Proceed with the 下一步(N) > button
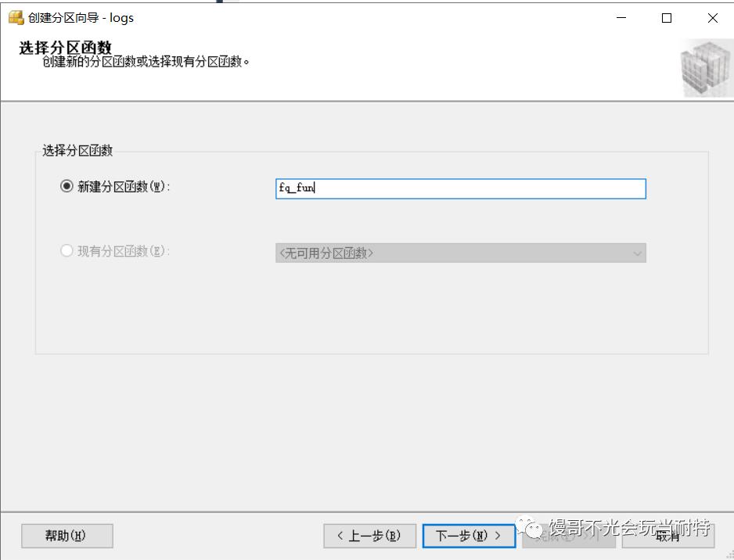Image resolution: width=734 pixels, height=560 pixels. 468,536
